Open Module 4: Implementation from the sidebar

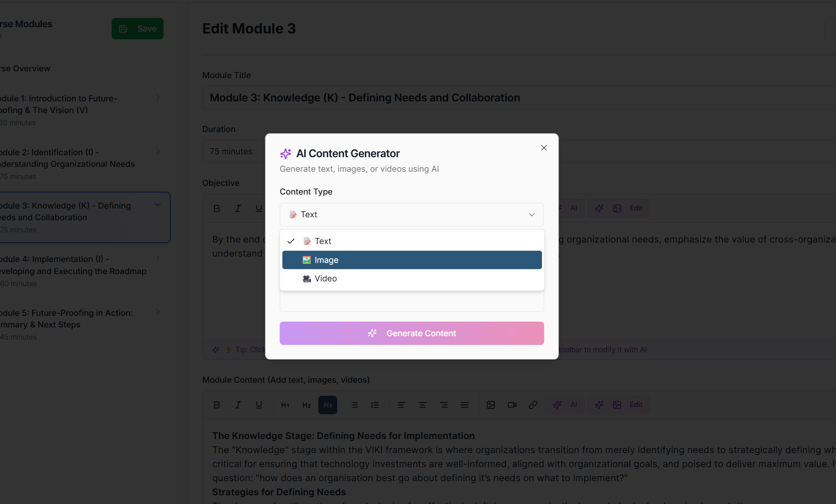73,265
